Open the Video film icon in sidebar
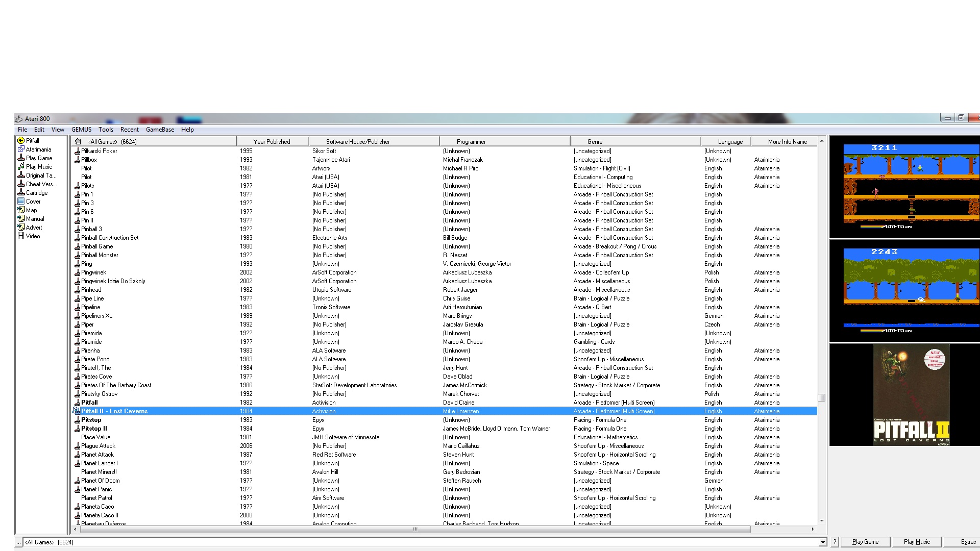 click(21, 236)
